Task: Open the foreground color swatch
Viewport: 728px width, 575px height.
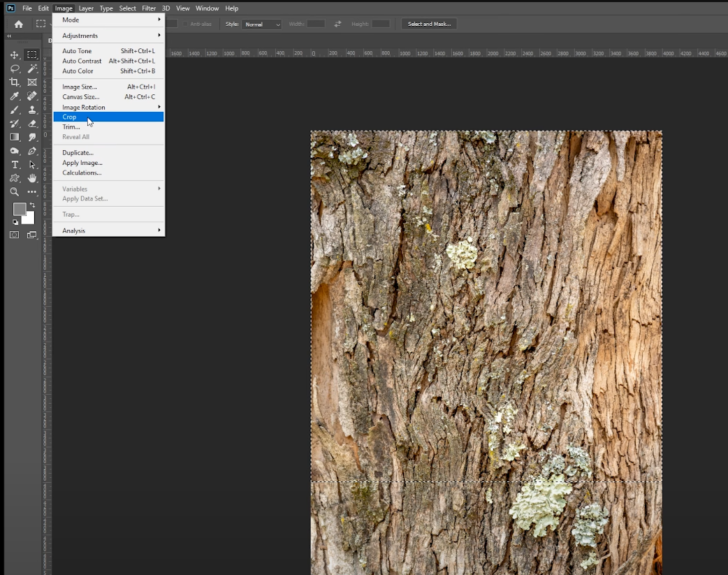Action: point(19,209)
